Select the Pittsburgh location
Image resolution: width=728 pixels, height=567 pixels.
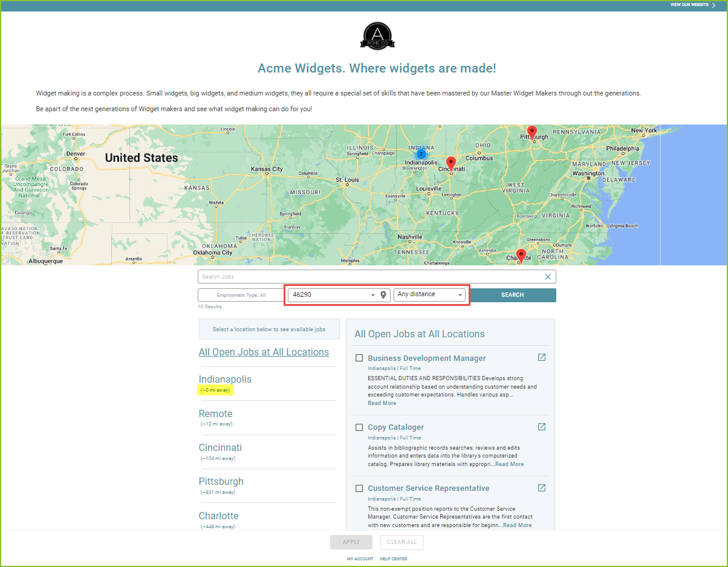tap(221, 481)
